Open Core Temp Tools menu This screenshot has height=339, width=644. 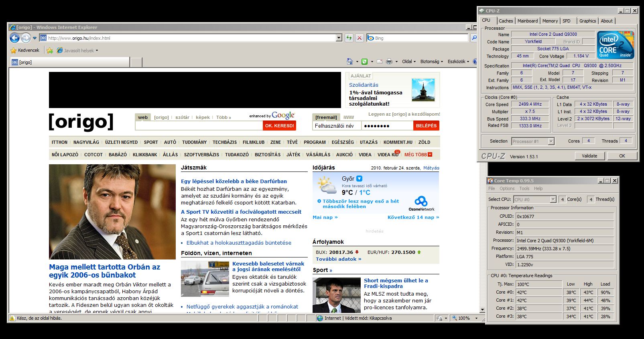[x=524, y=188]
